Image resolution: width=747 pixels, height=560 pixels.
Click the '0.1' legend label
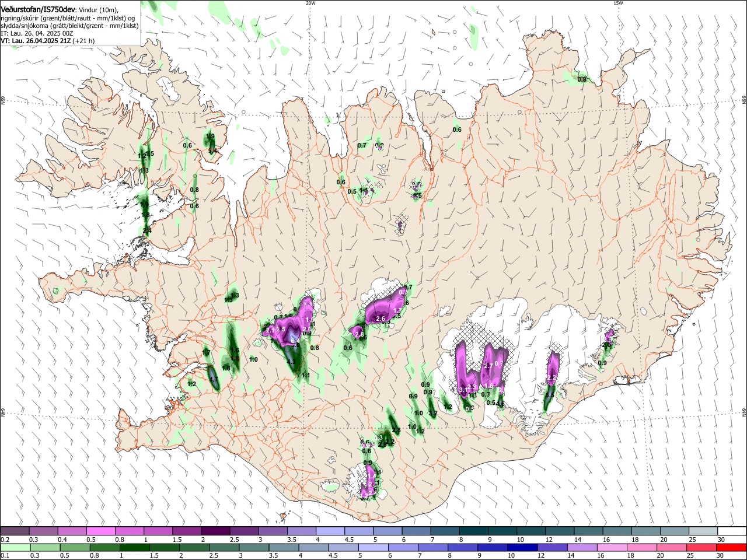5,556
